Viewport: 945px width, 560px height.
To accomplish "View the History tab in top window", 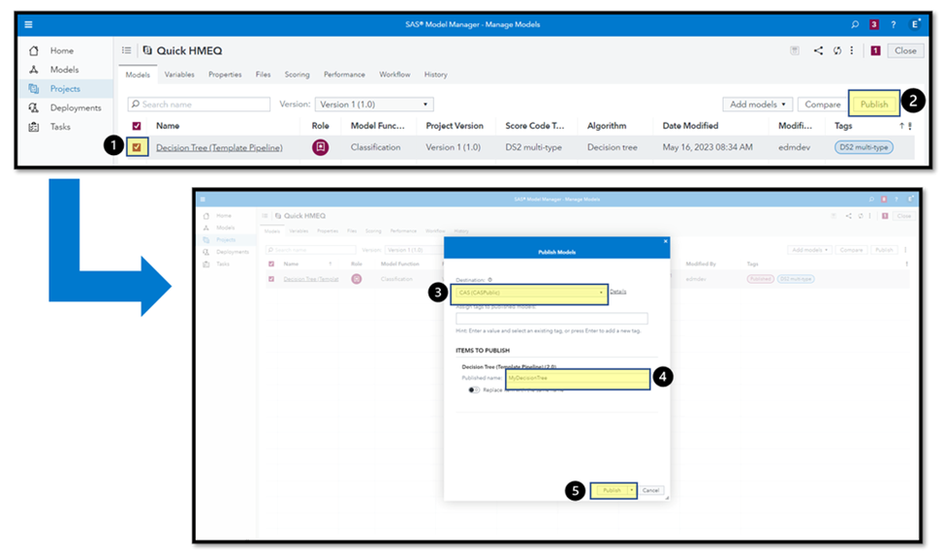I will (x=436, y=75).
